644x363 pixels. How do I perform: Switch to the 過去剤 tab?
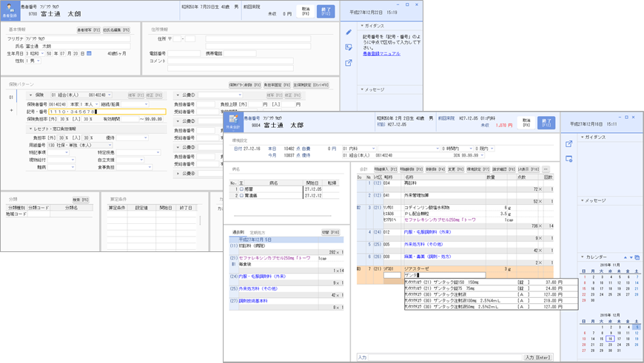click(x=238, y=232)
